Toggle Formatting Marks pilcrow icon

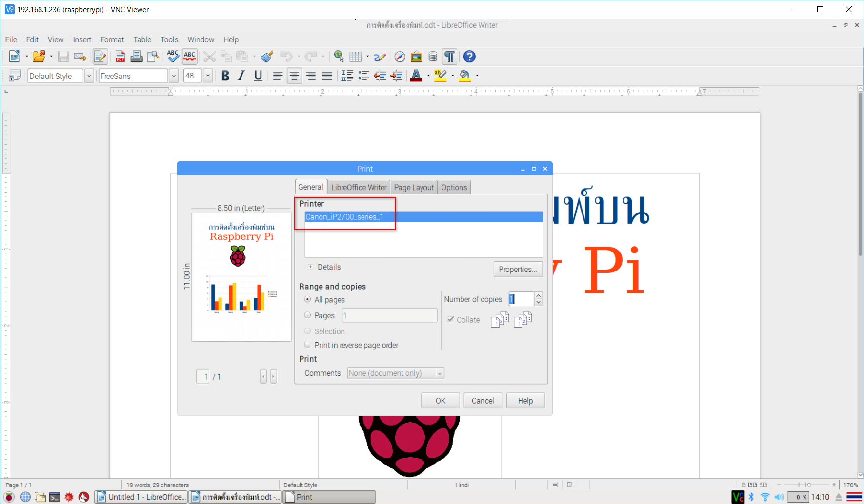[449, 57]
